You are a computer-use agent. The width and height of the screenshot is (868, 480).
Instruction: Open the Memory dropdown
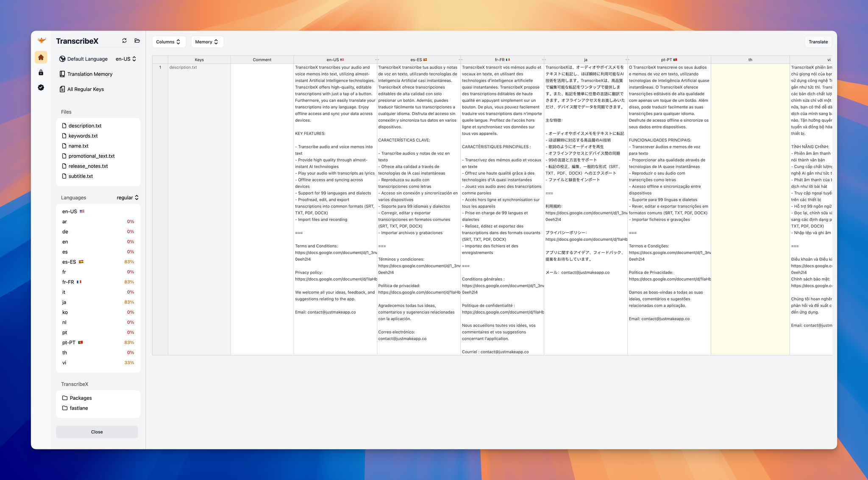point(207,42)
